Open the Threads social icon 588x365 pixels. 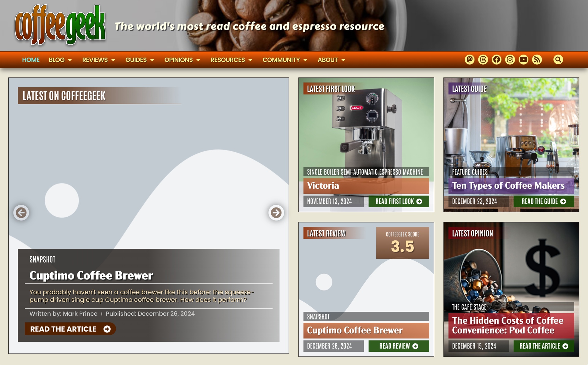(x=483, y=59)
